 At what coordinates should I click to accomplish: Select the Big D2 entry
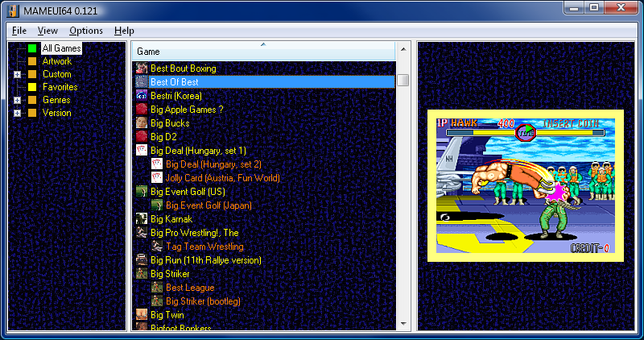click(163, 136)
